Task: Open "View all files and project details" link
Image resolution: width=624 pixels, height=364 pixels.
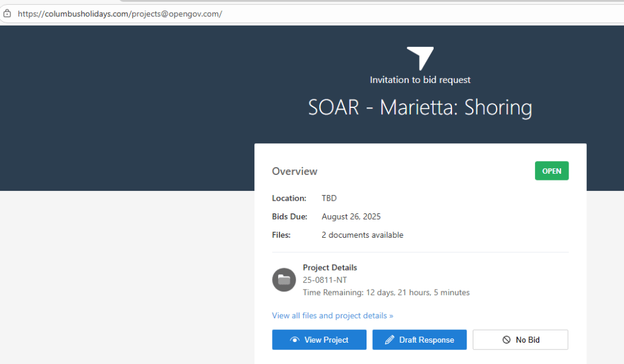Action: tap(332, 316)
